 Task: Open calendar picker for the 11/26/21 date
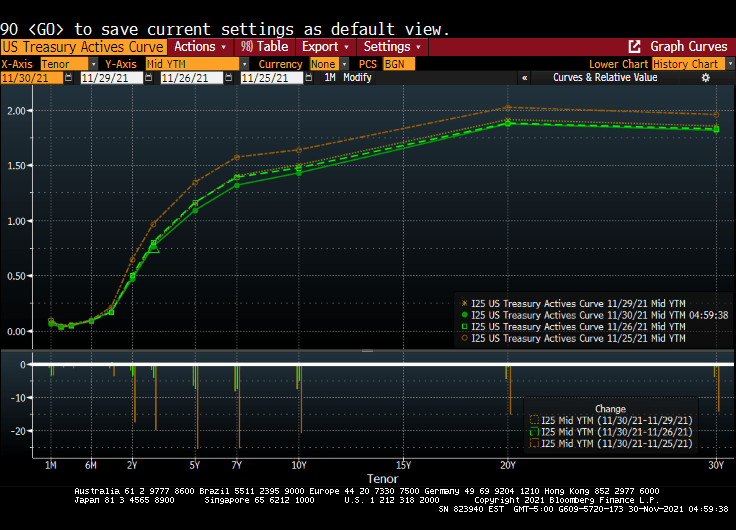click(231, 78)
